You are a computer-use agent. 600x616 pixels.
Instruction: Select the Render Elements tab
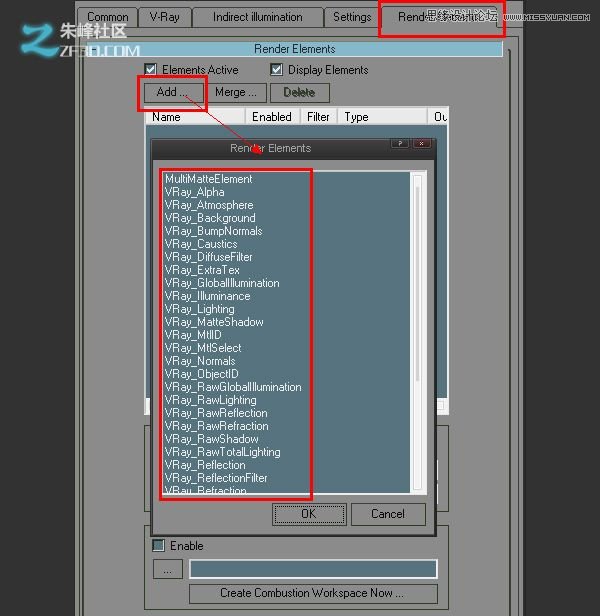point(442,17)
